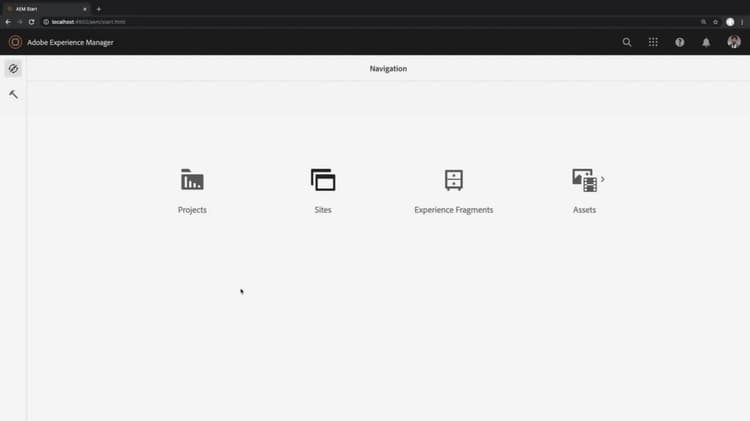Open the notifications bell inbox

pos(706,42)
